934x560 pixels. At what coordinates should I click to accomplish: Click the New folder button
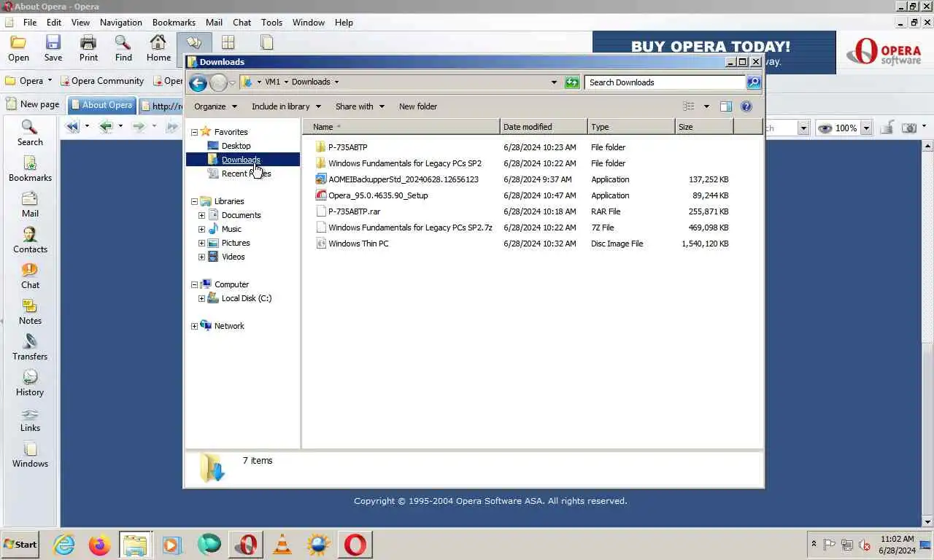pos(418,106)
